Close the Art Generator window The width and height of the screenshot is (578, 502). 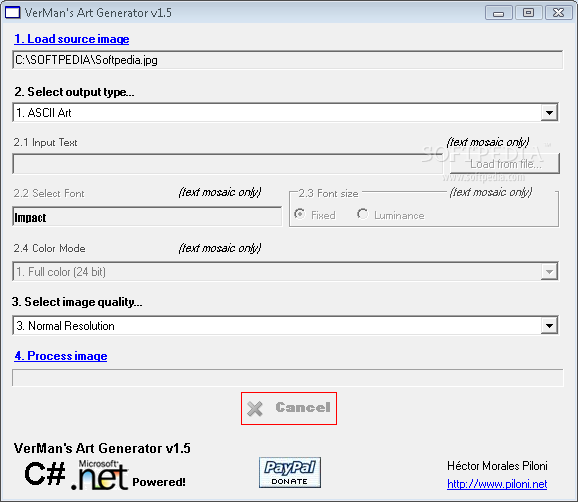click(x=558, y=13)
